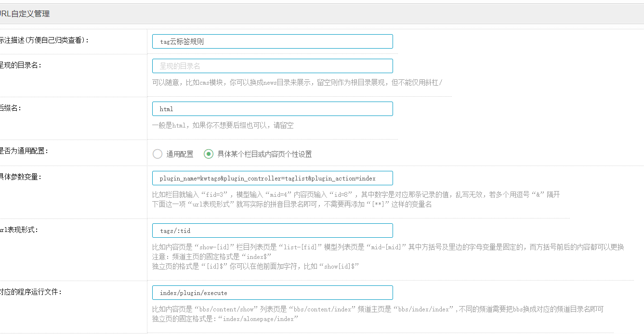The height and width of the screenshot is (334, 644).
Task: Click the help text about news目录 under 目录名
Action: pyautogui.click(x=297, y=83)
